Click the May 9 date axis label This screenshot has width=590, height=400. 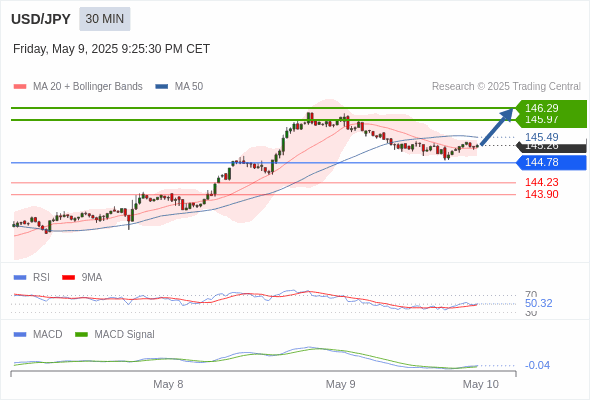(341, 384)
